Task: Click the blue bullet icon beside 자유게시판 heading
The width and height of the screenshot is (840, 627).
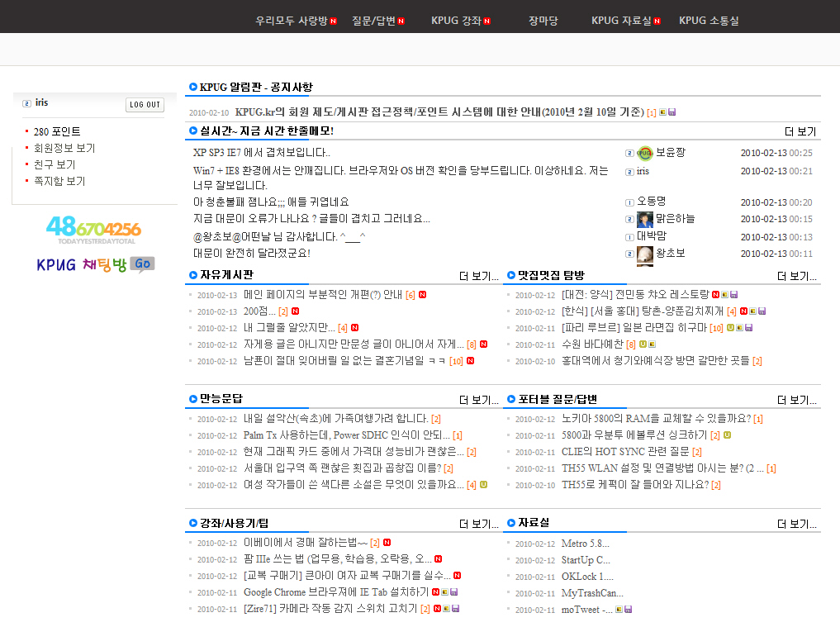Action: pyautogui.click(x=193, y=275)
